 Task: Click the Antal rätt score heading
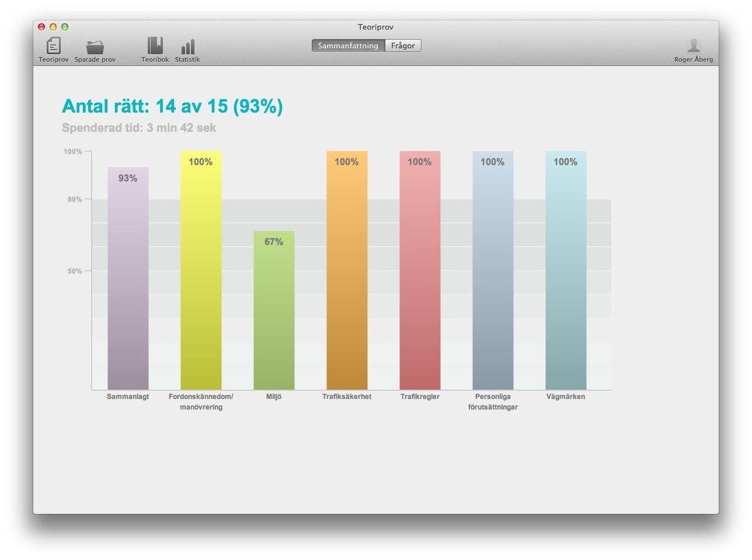coord(172,106)
